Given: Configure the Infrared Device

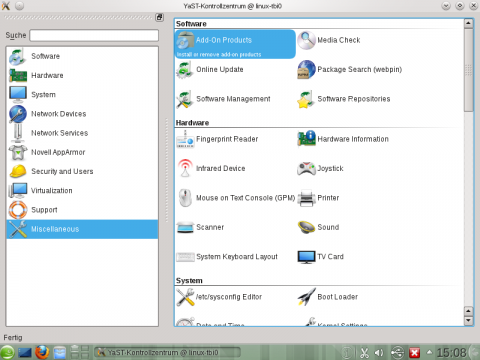Looking at the screenshot, I should click(x=211, y=169).
